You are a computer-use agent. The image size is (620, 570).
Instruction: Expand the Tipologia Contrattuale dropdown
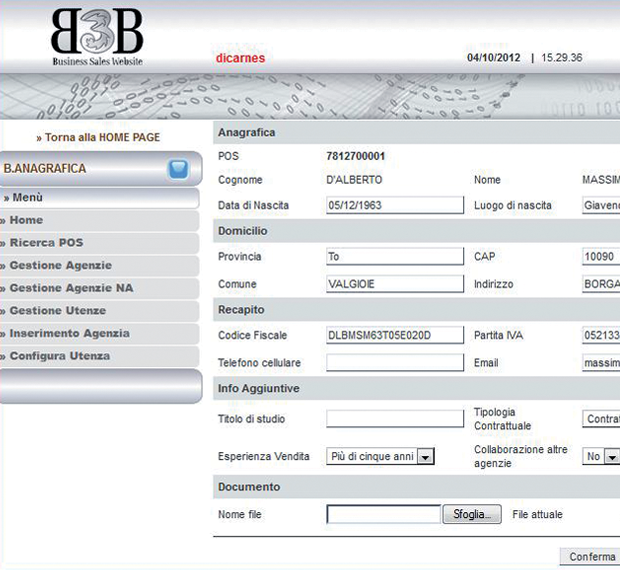(601, 419)
